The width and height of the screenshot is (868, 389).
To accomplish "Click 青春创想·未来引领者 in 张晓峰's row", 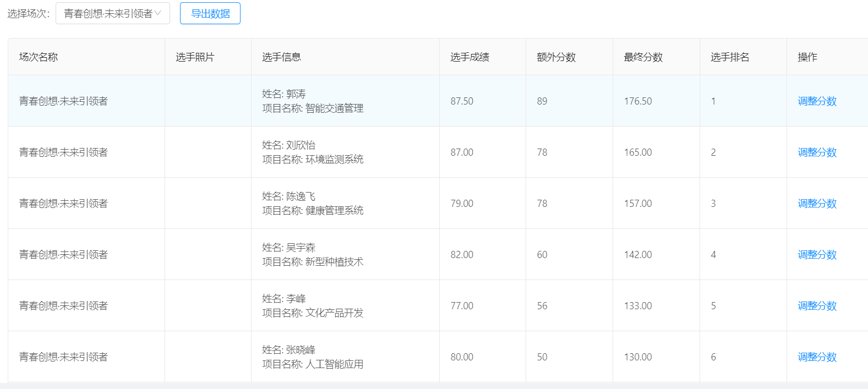I will click(63, 357).
